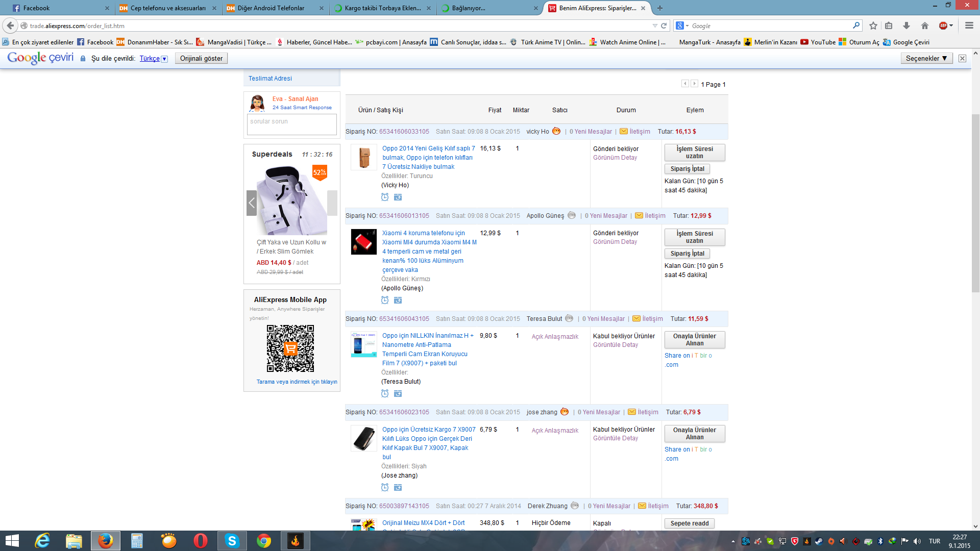The width and height of the screenshot is (980, 551).
Task: Open translation language dropdown Türkçe
Action: 154,58
